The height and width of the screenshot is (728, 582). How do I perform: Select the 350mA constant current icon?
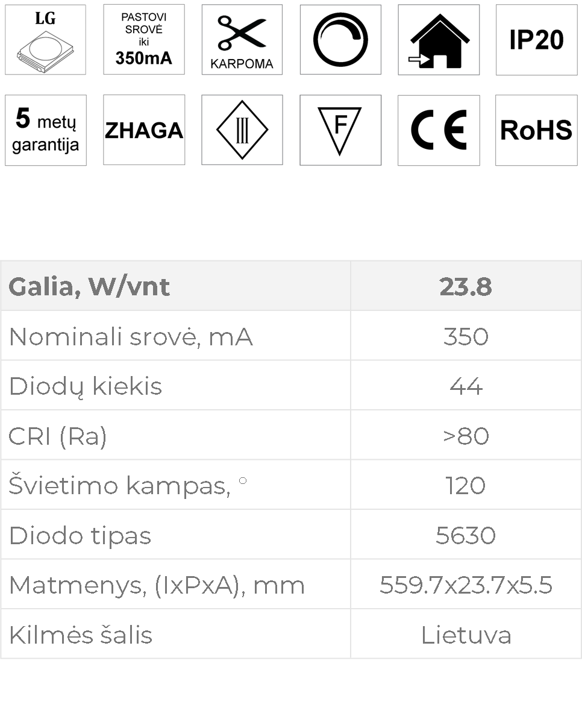(143, 40)
